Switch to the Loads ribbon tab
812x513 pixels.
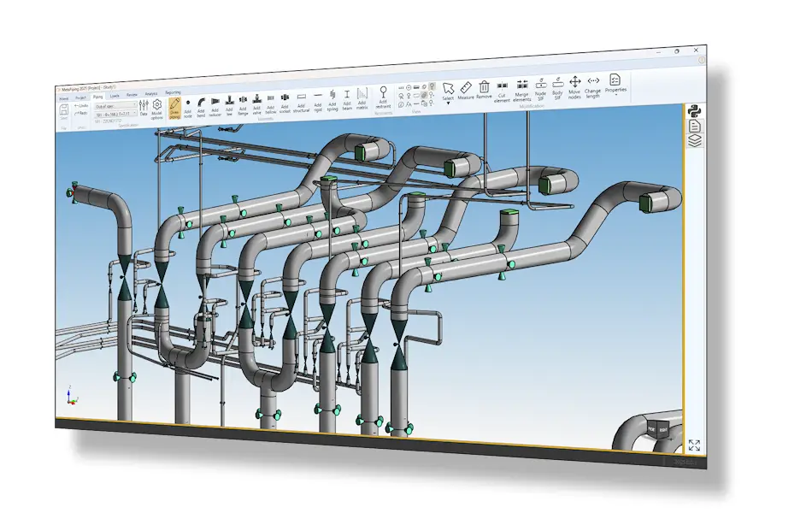pyautogui.click(x=115, y=97)
